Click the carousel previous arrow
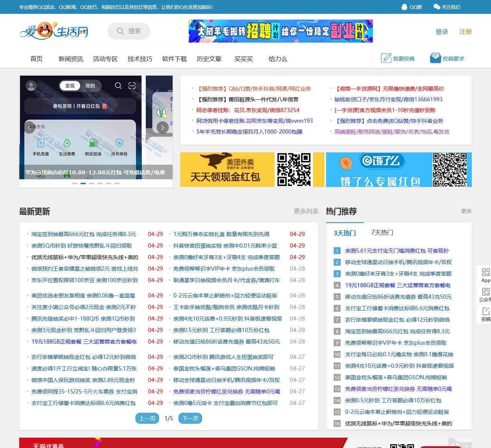 30,127
